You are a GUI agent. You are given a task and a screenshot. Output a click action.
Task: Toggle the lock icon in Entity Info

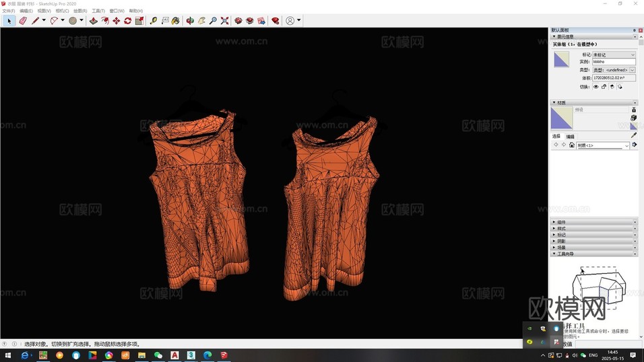point(604,87)
